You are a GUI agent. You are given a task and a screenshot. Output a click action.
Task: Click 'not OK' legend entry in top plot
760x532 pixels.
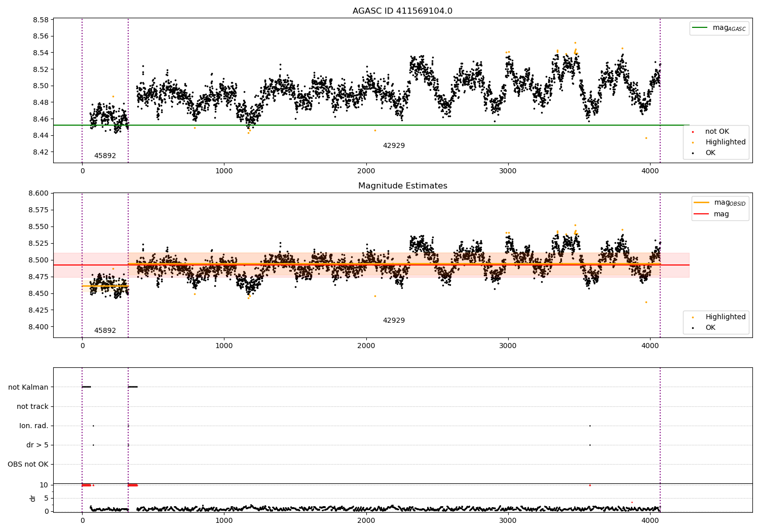pos(717,132)
